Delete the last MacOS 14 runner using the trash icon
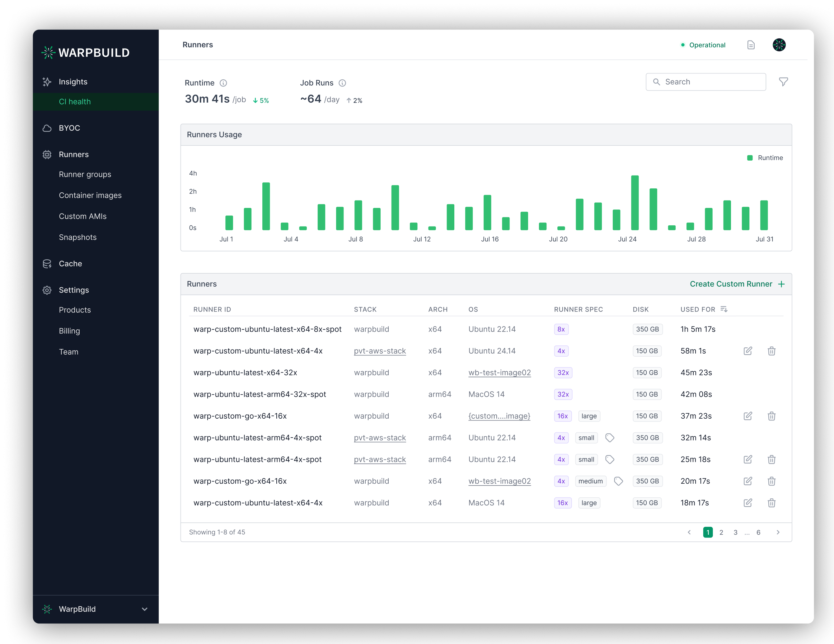834x644 pixels. coord(772,503)
